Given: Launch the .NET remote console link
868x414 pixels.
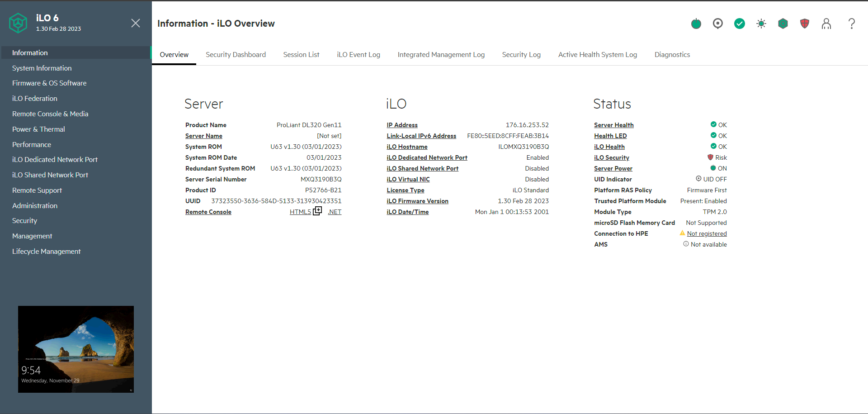Looking at the screenshot, I should click(x=335, y=212).
